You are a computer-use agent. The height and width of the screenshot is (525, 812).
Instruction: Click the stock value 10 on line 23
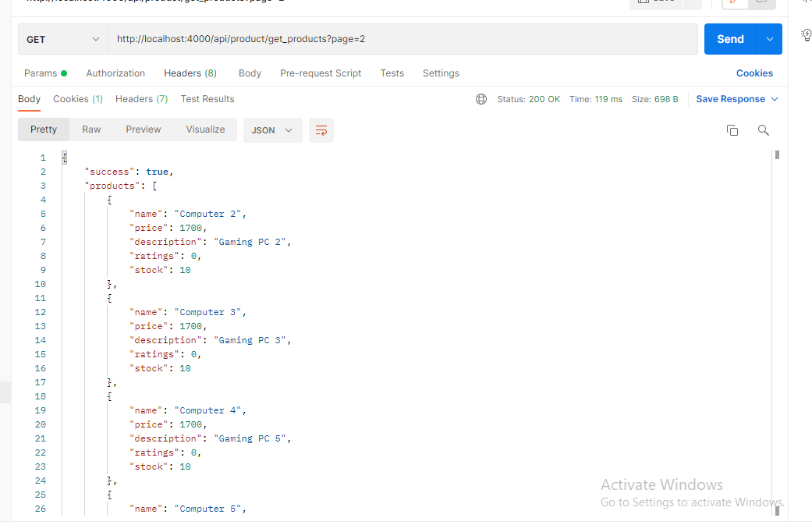pyautogui.click(x=185, y=466)
